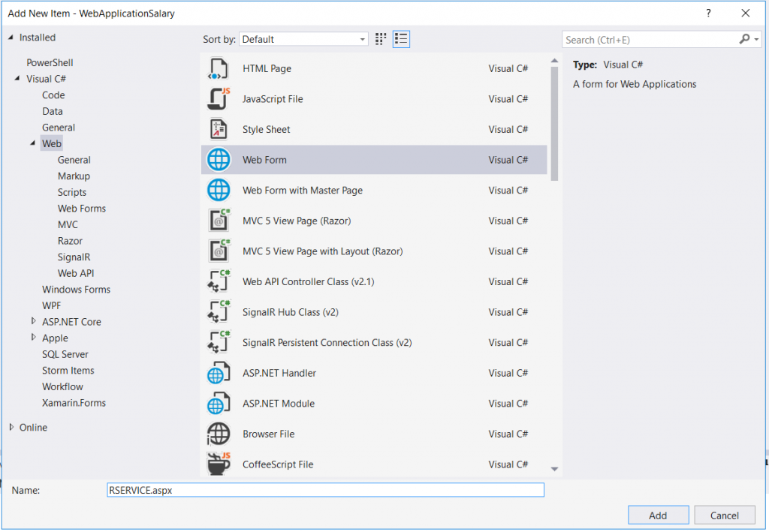Viewport: 769px width, 532px height.
Task: Click the SignalR Hub Class icon
Action: coord(219,312)
